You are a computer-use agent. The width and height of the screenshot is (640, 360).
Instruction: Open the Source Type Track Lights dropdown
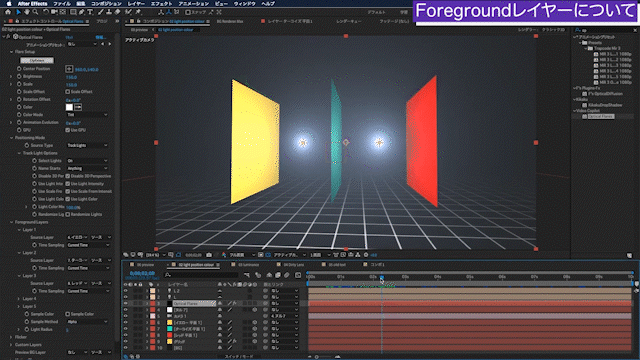coord(87,145)
